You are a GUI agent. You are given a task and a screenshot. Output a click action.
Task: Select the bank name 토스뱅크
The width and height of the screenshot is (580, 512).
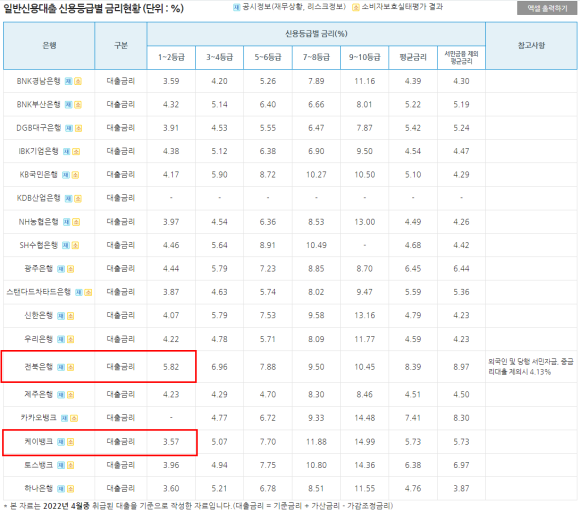(x=38, y=465)
